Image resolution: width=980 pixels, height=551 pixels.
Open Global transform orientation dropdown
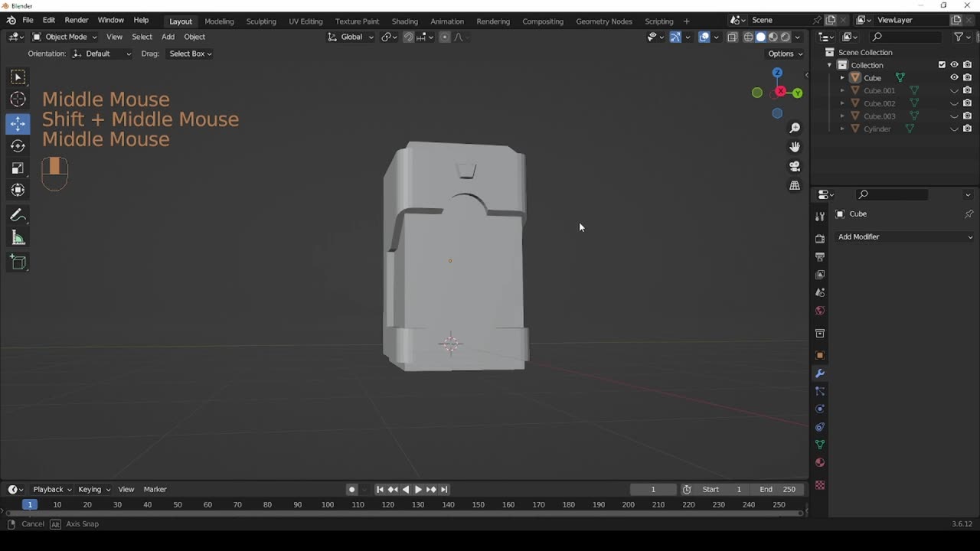tap(351, 37)
